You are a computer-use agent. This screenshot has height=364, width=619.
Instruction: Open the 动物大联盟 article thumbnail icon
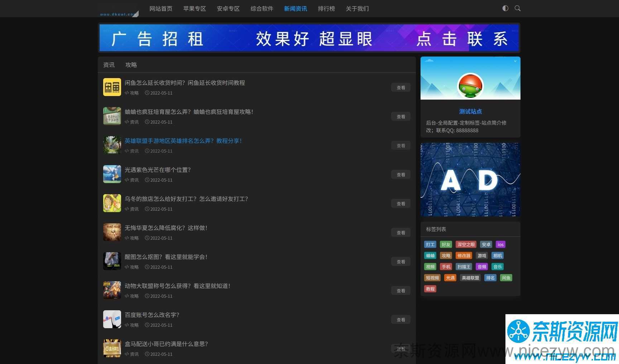point(112,290)
